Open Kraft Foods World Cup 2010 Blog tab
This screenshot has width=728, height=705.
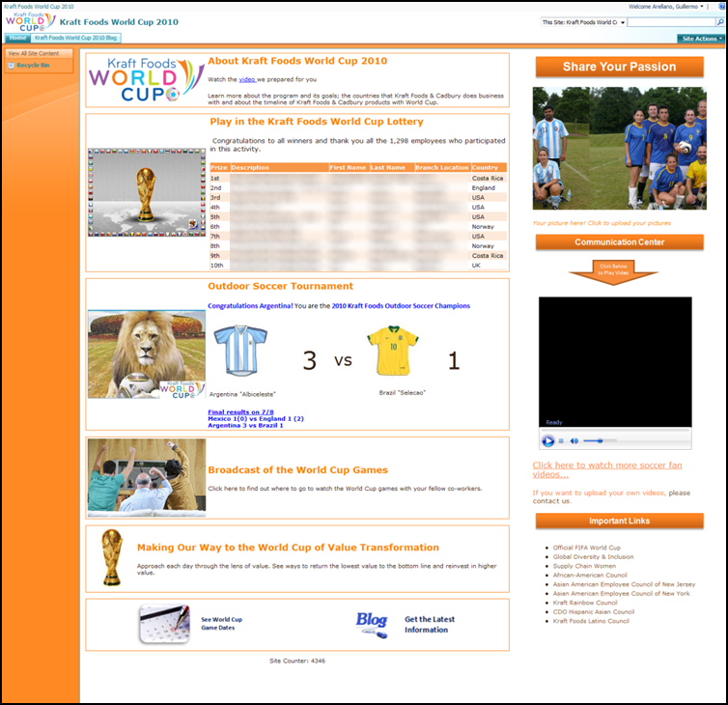[75, 38]
